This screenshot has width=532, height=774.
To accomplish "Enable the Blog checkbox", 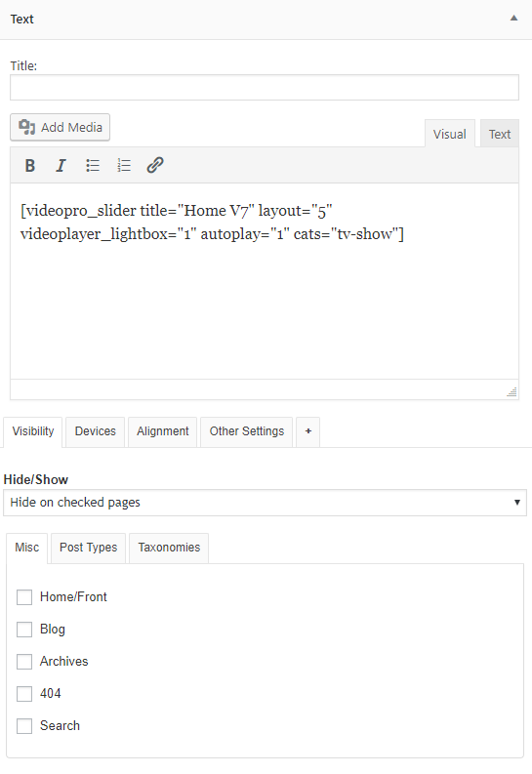I will (x=24, y=630).
